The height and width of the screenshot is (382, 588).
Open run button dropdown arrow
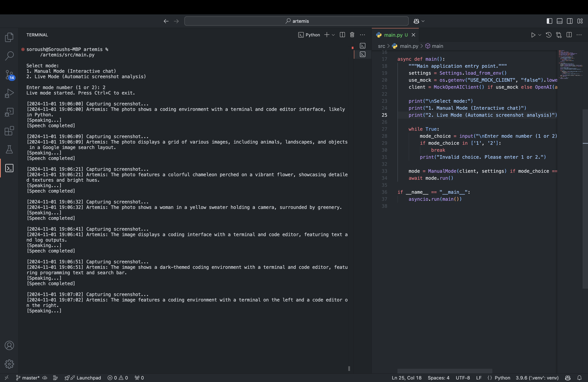[540, 35]
